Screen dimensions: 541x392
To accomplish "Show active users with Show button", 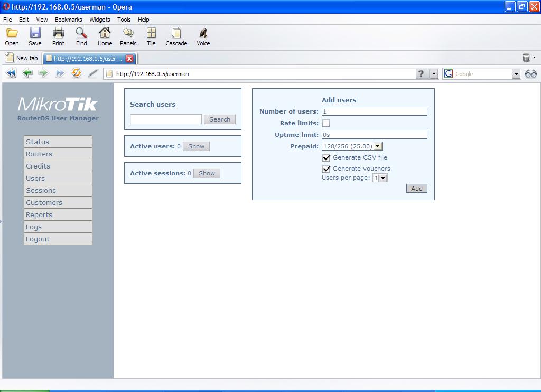I will [196, 146].
